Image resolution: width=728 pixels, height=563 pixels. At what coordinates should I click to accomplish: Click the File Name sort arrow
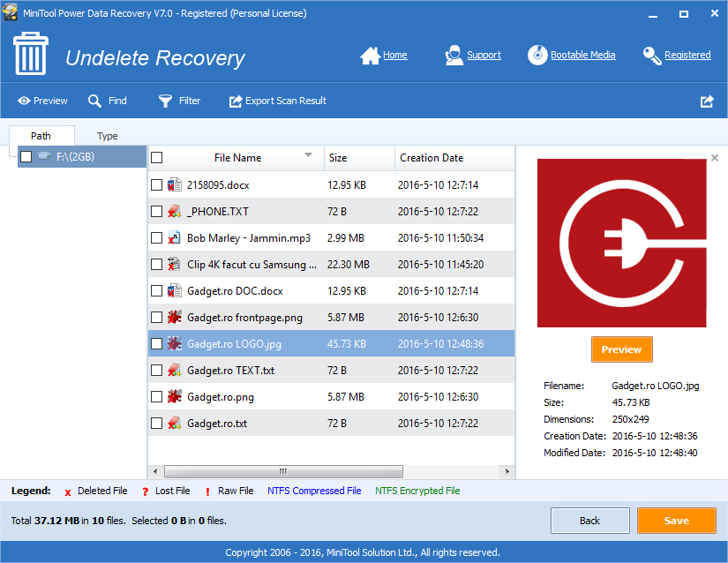[309, 155]
